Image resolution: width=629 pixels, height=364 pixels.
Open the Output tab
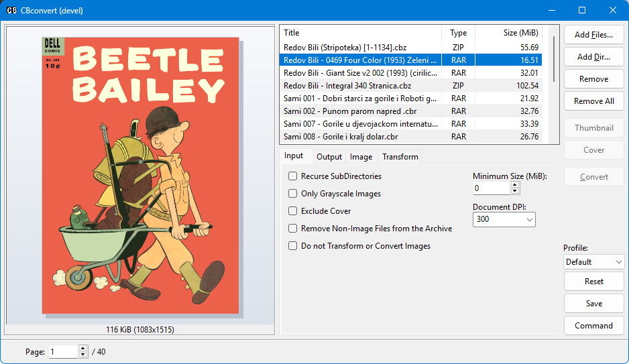pos(329,157)
